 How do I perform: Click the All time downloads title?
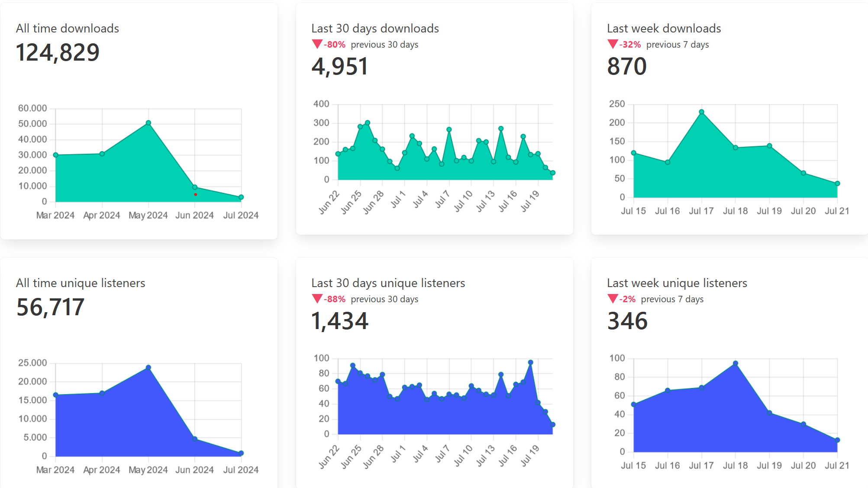tap(68, 29)
